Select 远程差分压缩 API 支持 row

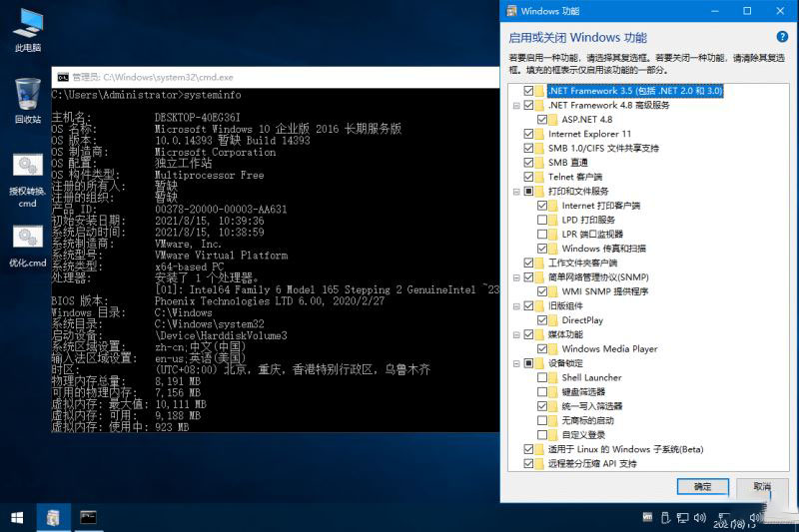592,463
